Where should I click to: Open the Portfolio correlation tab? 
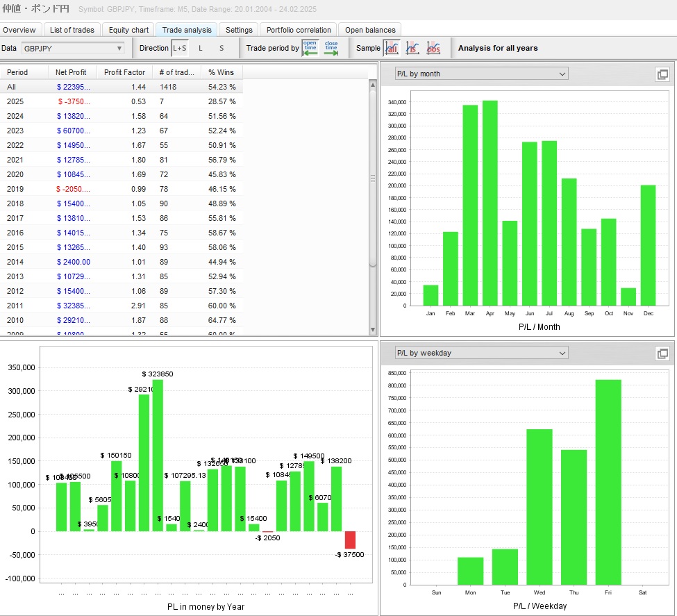click(299, 30)
